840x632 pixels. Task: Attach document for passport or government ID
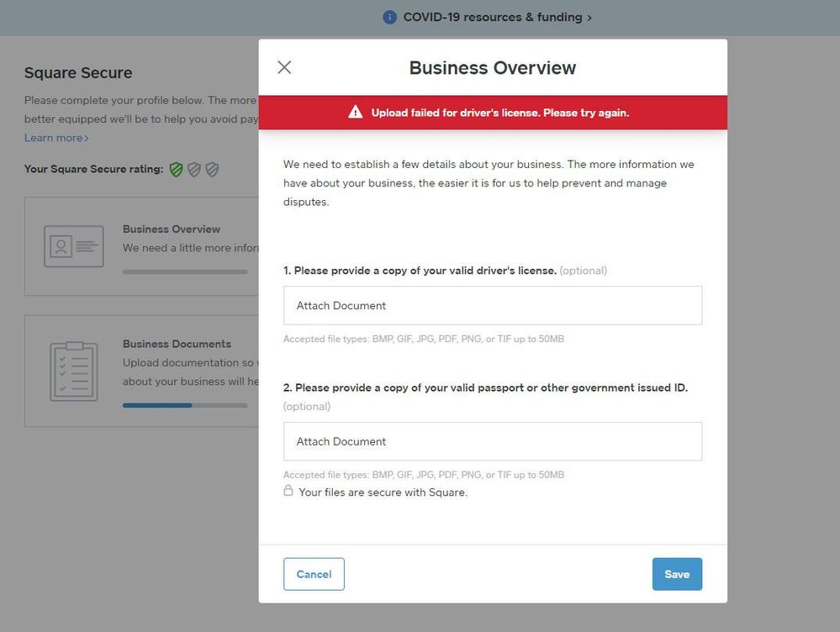pyautogui.click(x=492, y=442)
